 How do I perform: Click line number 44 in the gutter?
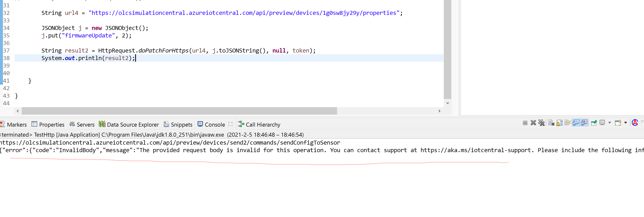[6, 103]
